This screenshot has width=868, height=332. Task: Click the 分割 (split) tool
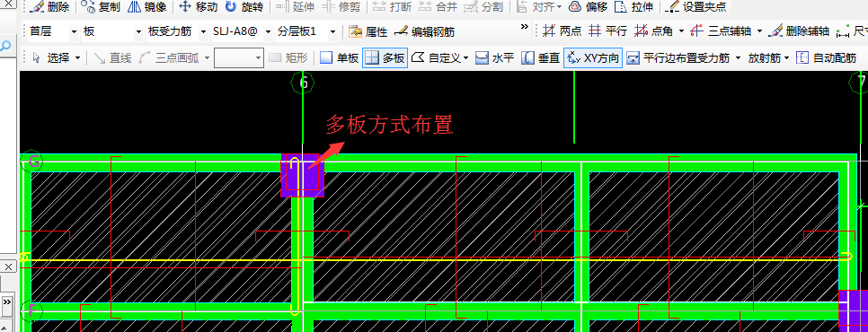click(x=483, y=7)
